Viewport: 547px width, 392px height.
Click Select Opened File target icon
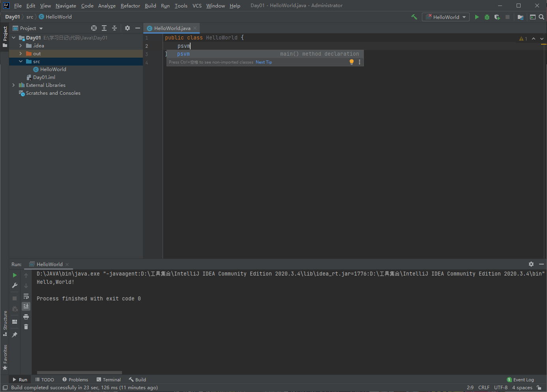click(x=94, y=28)
